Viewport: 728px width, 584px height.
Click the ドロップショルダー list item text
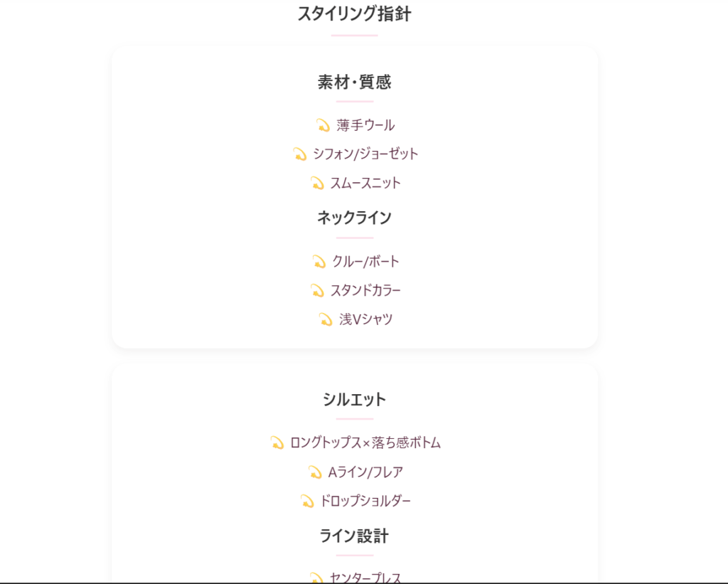tap(365, 501)
